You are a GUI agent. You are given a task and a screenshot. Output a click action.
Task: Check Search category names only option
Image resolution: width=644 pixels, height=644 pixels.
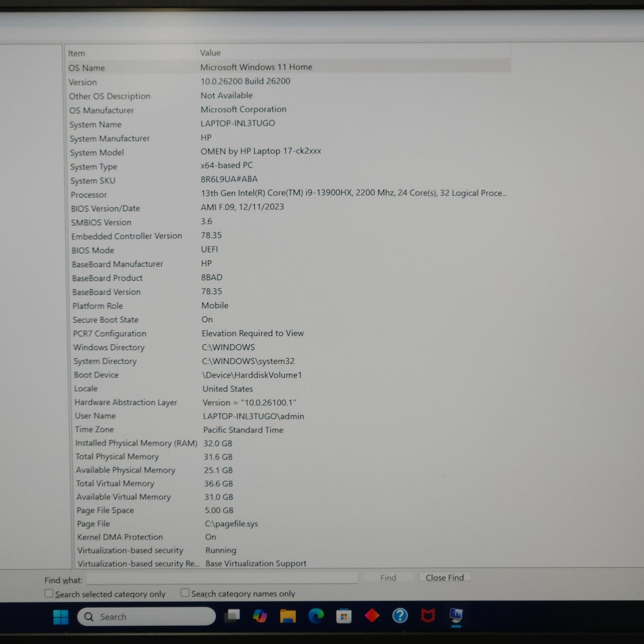[185, 593]
